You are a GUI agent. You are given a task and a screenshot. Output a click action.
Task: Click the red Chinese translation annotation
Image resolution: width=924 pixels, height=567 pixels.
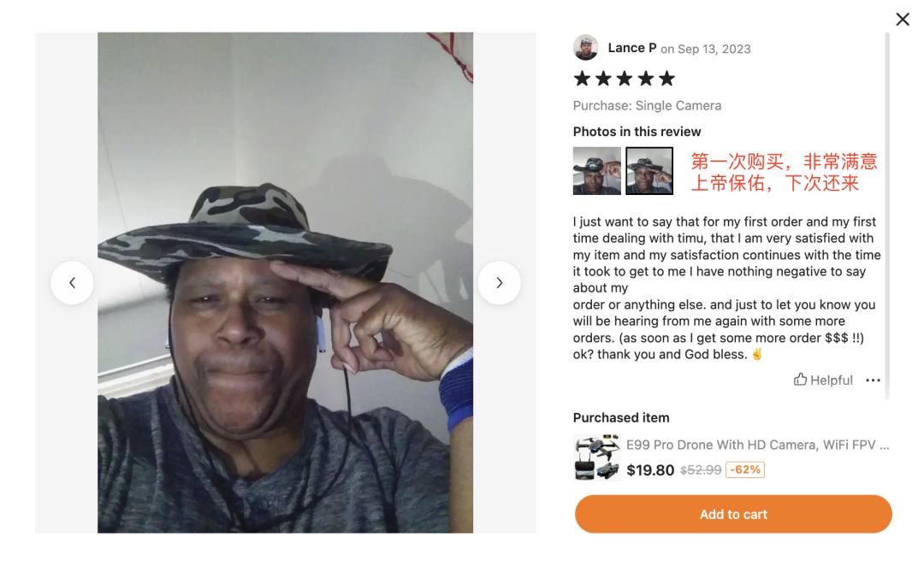(x=784, y=172)
